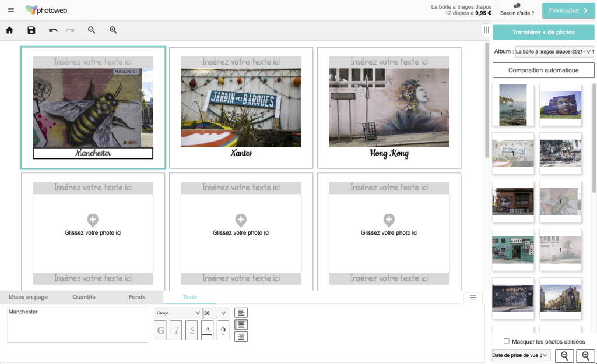This screenshot has height=364, width=597.
Task: Pick the blue face mural thumbnail
Action: tap(560, 105)
